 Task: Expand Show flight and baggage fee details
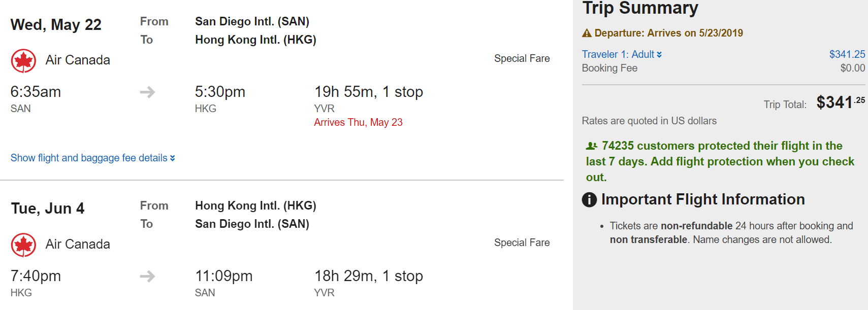coord(92,158)
